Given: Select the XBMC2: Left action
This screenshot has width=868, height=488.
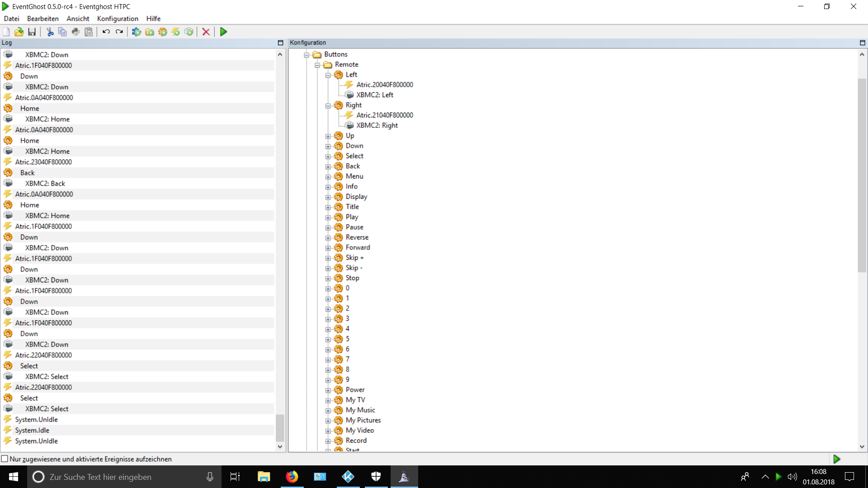Looking at the screenshot, I should point(374,95).
